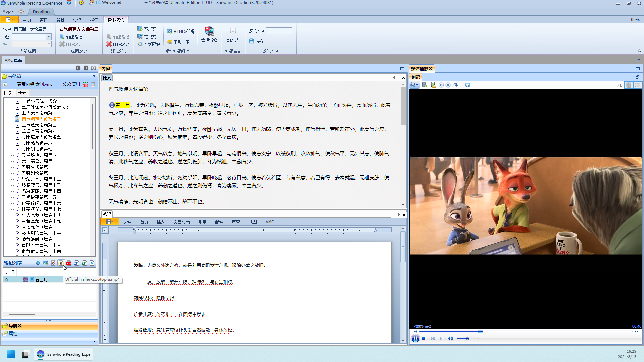Image resolution: width=644 pixels, height=362 pixels.
Task: Open the App menu dropdown
Action: coord(8,11)
